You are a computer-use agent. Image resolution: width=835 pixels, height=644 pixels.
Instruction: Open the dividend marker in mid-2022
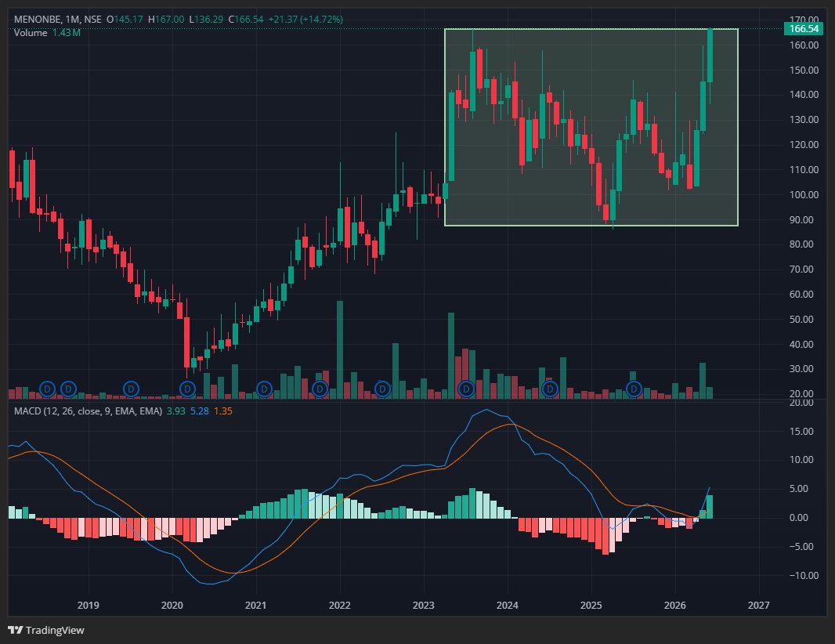pos(382,389)
